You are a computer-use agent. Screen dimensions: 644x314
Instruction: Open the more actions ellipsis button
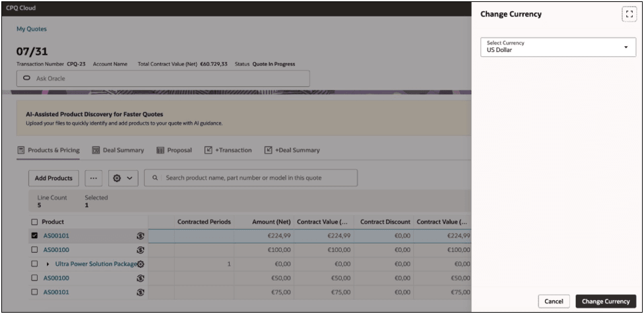point(93,178)
